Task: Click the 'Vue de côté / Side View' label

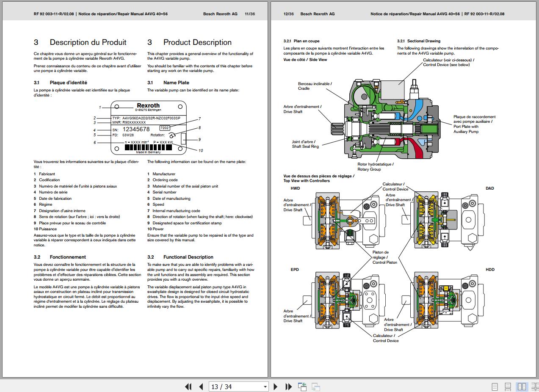Action: click(x=305, y=60)
